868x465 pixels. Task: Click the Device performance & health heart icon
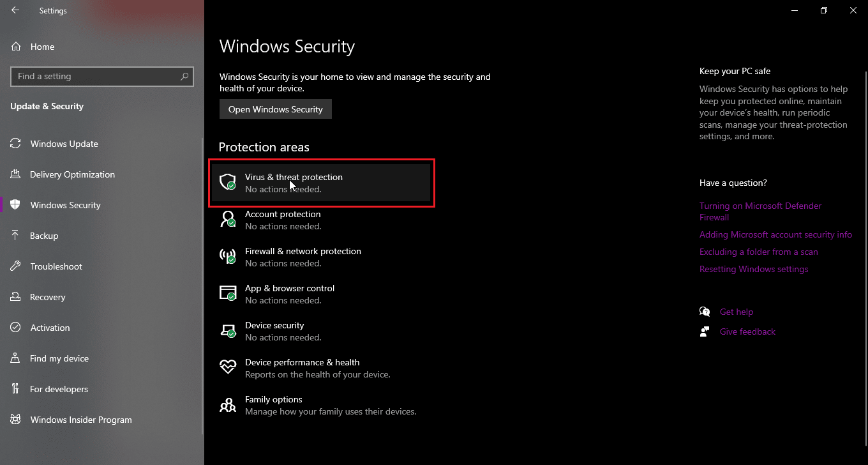[x=228, y=368]
